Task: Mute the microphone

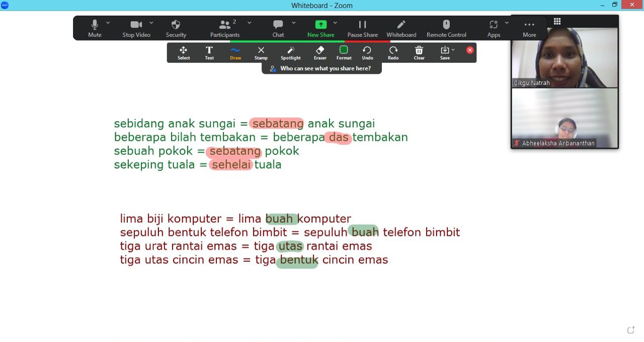Action: 95,28
